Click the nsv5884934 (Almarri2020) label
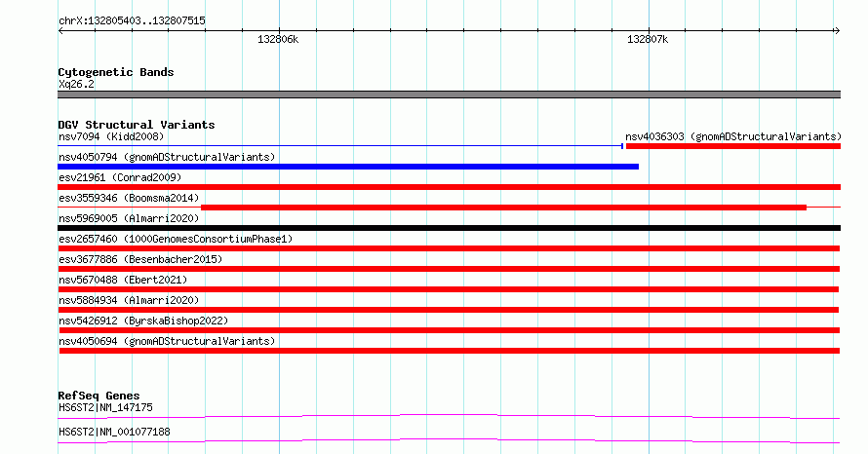Screen dimensions: 868x454 [x=129, y=300]
